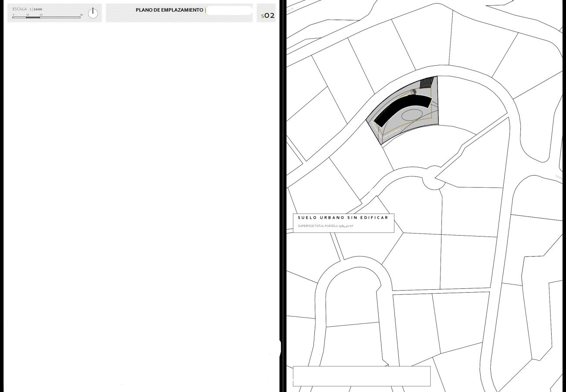Click 'SUPERFICIE TOTAL PARCELA 1584,40 m²' text

click(x=325, y=226)
